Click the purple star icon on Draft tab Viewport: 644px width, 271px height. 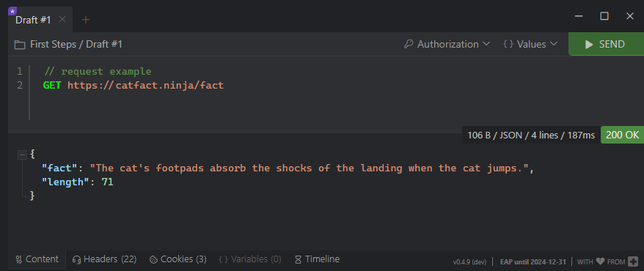tap(12, 11)
